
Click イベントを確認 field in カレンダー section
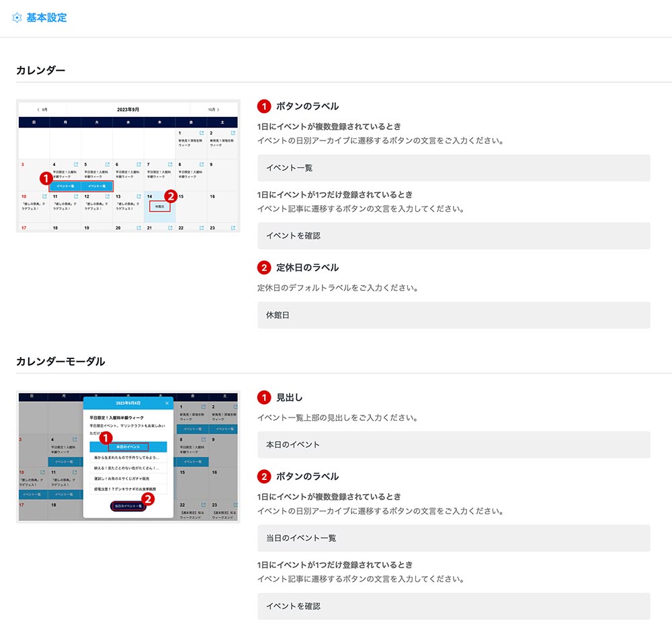[454, 236]
